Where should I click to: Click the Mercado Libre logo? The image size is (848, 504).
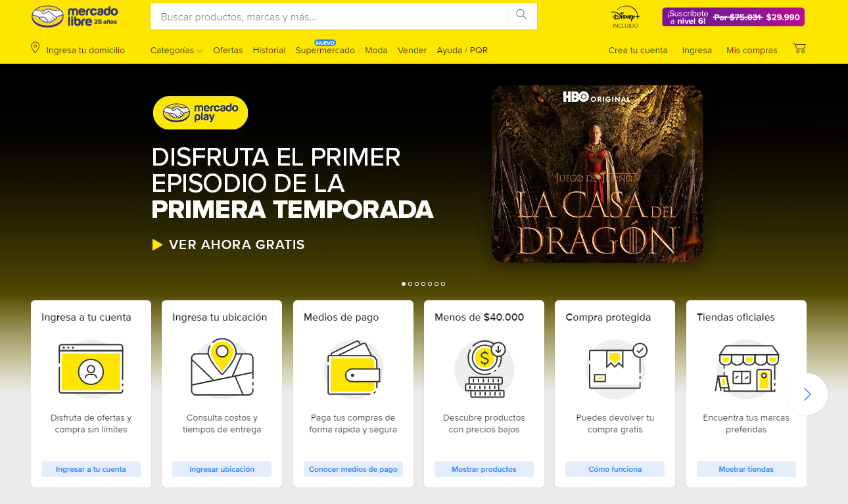(75, 16)
